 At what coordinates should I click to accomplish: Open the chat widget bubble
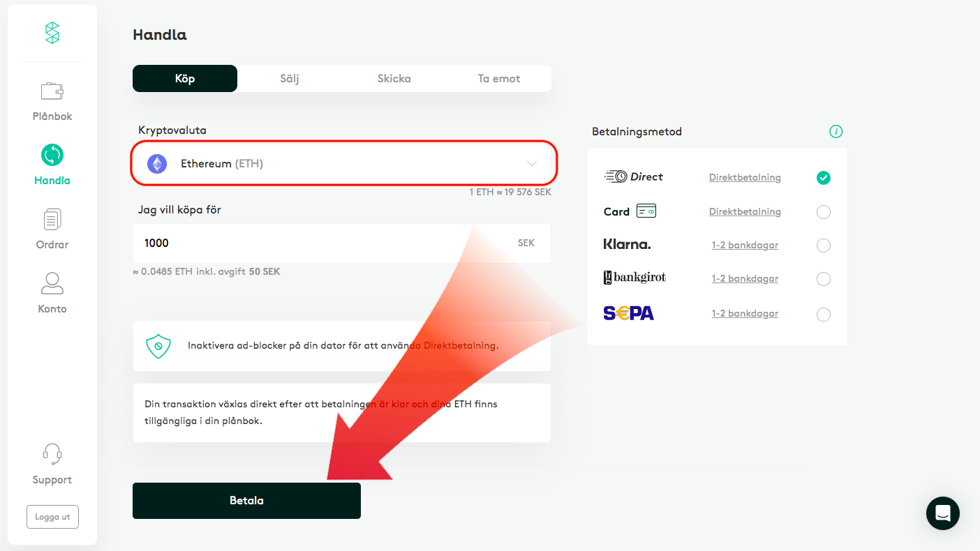coord(942,513)
